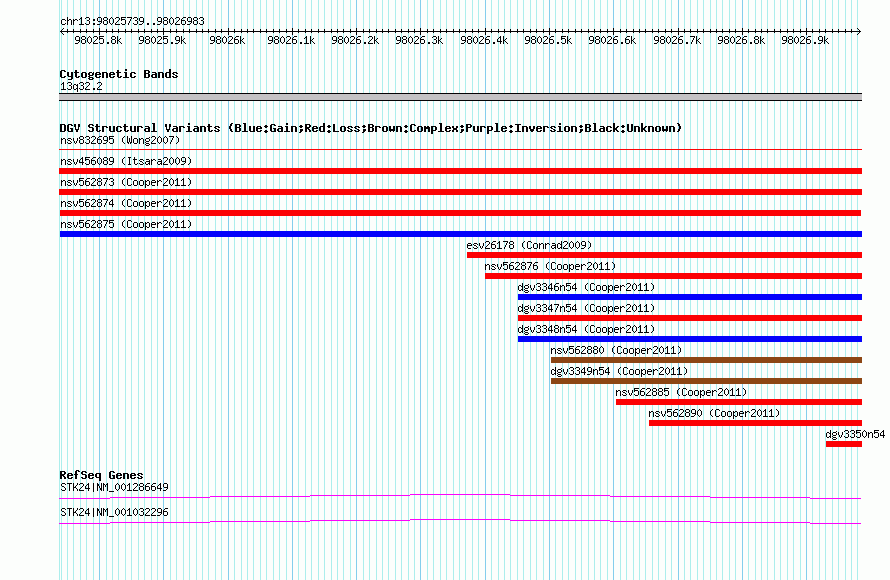Image resolution: width=890 pixels, height=580 pixels.
Task: Click the RefSeq Genes track title
Action: pyautogui.click(x=101, y=475)
